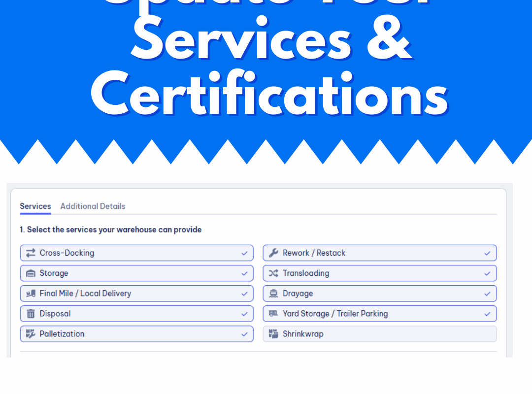Click the Final Mile / Local Delivery row
532x394 pixels.
point(136,294)
